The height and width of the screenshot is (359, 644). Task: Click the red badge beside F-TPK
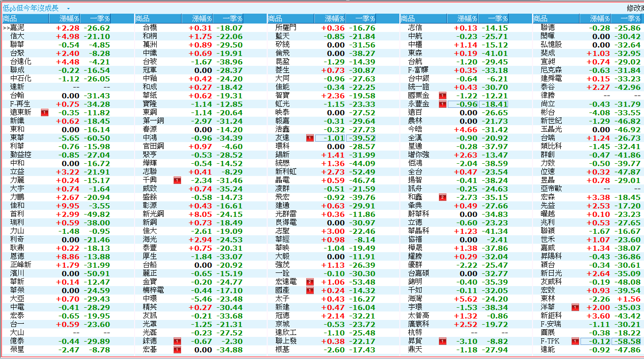pos(575,341)
